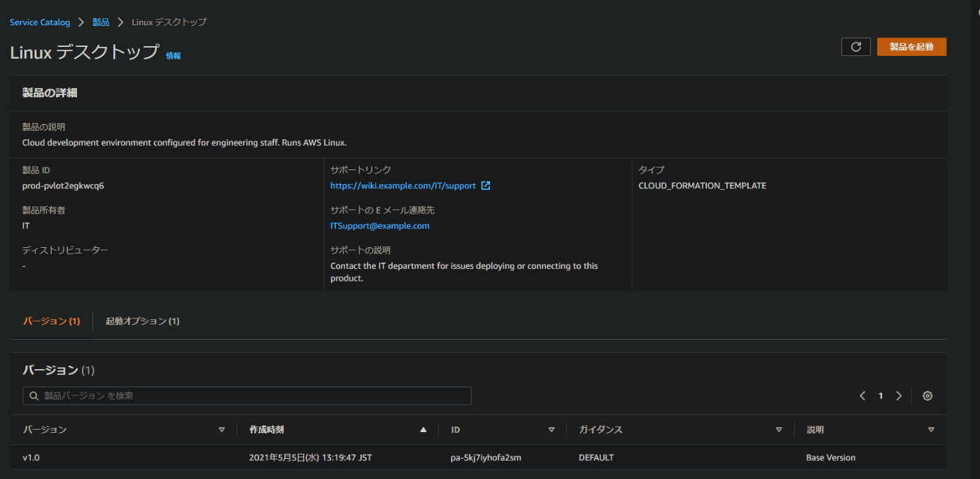Go to Service Catalog breadcrumb
This screenshot has height=479, width=980.
point(40,22)
